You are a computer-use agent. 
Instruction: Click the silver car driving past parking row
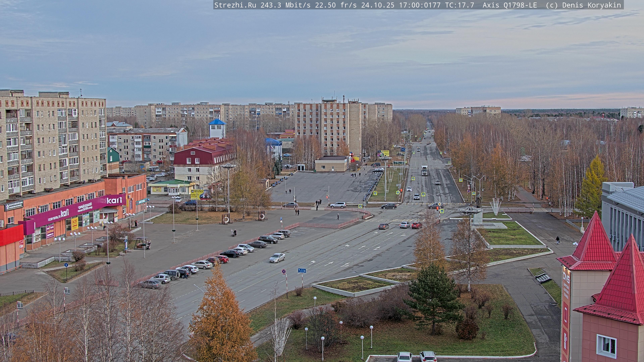277,258
